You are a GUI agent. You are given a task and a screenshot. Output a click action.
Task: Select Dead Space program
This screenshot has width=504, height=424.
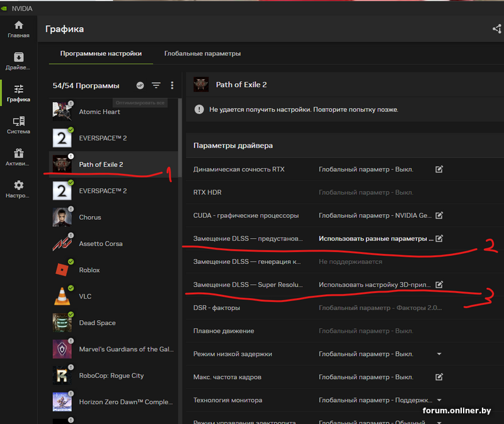point(113,323)
